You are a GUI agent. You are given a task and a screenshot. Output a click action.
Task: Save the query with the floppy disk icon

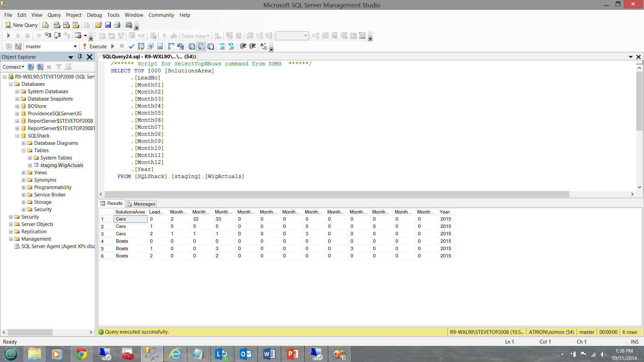[x=108, y=25]
